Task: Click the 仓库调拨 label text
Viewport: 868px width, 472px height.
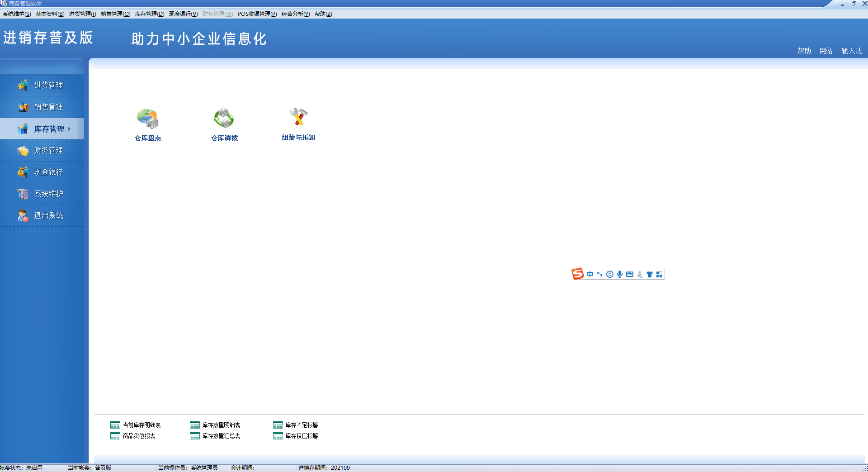Action: (x=224, y=138)
